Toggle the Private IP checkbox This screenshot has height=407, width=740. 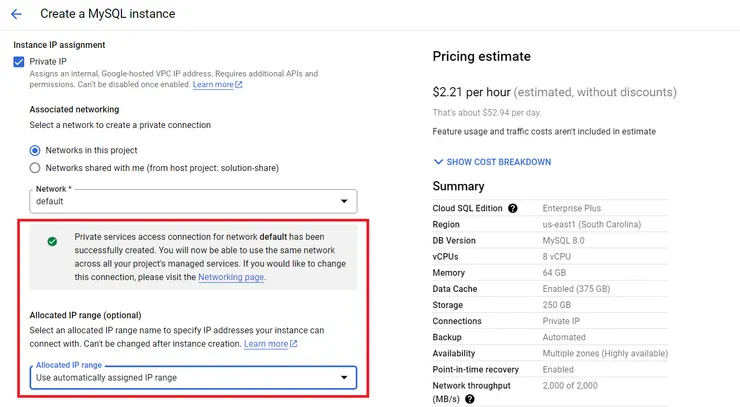[19, 62]
